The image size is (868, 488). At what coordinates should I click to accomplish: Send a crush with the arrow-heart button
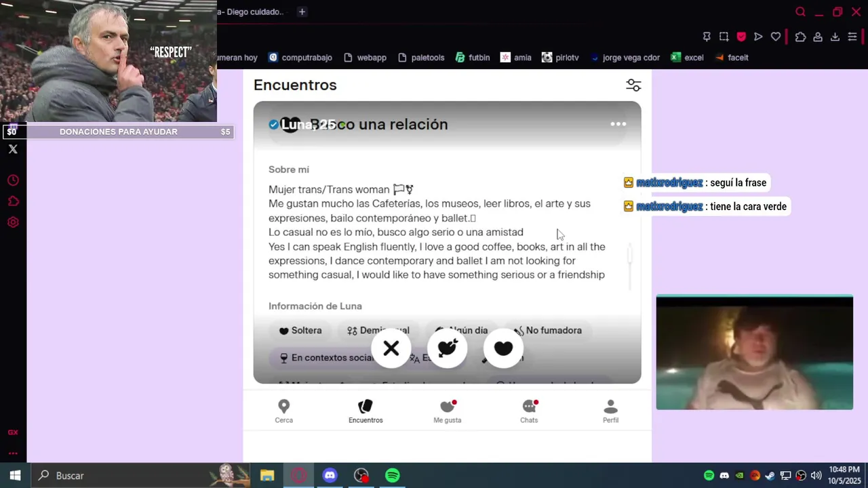pyautogui.click(x=448, y=348)
